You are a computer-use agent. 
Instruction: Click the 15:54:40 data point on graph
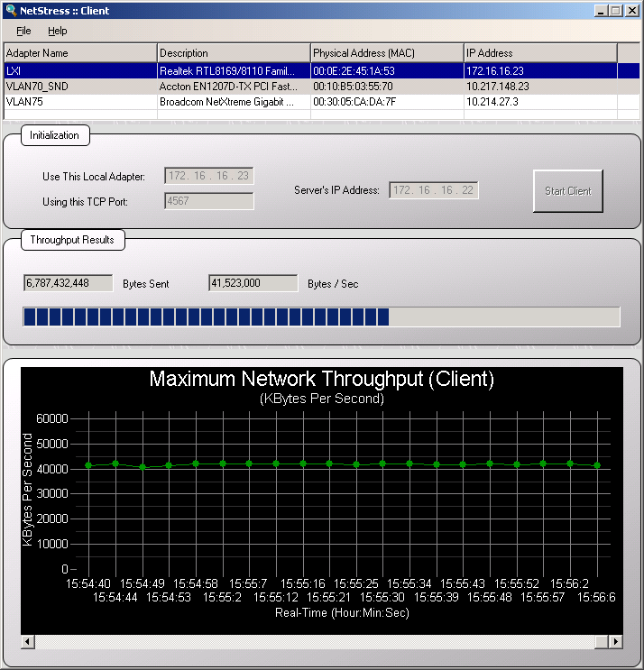(x=88, y=465)
